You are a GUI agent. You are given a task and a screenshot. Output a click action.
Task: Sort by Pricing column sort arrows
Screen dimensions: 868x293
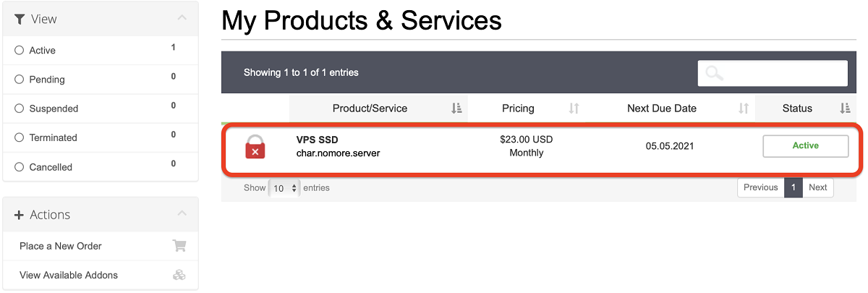(574, 109)
